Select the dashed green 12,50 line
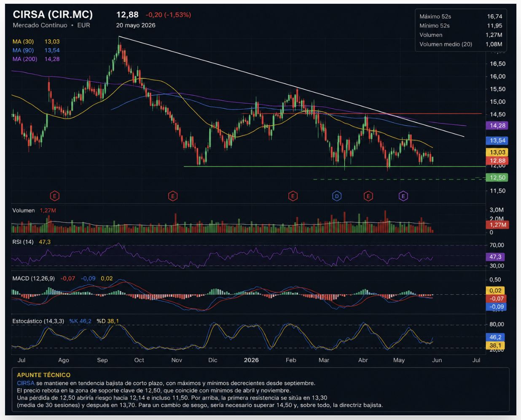Screen dimensions: 521x420 [x=400, y=179]
